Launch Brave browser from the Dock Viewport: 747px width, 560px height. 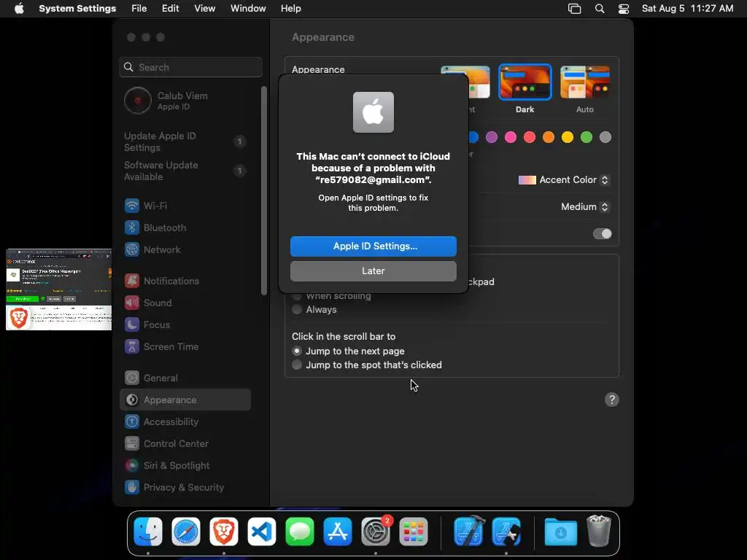224,532
